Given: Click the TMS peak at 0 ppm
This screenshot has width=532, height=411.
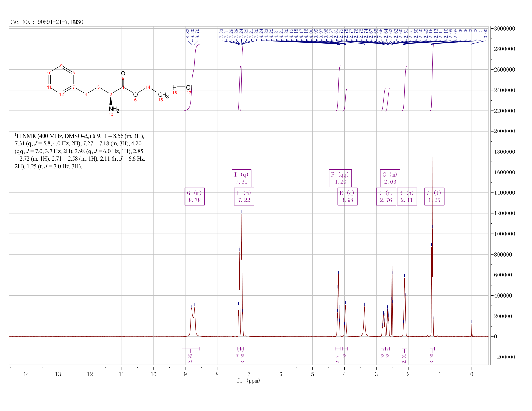Looking at the screenshot, I should point(472,329).
